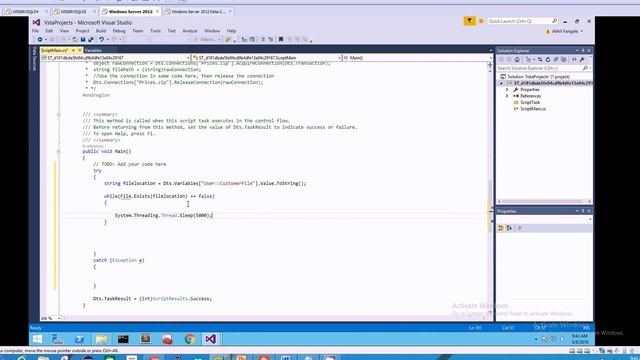Open the Build menu

(x=101, y=31)
